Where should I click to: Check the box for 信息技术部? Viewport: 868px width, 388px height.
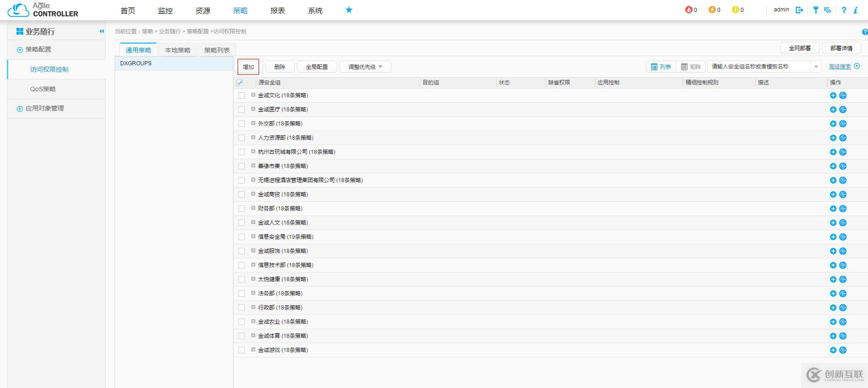point(242,265)
